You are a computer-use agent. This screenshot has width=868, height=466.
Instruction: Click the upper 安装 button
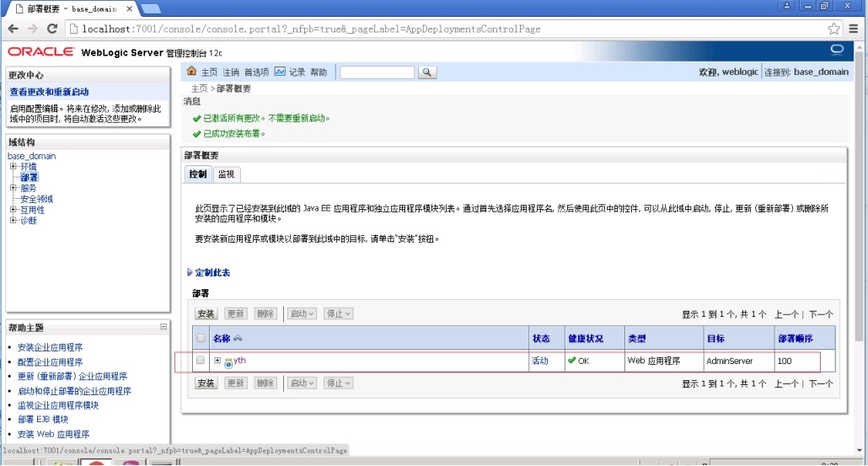point(206,313)
